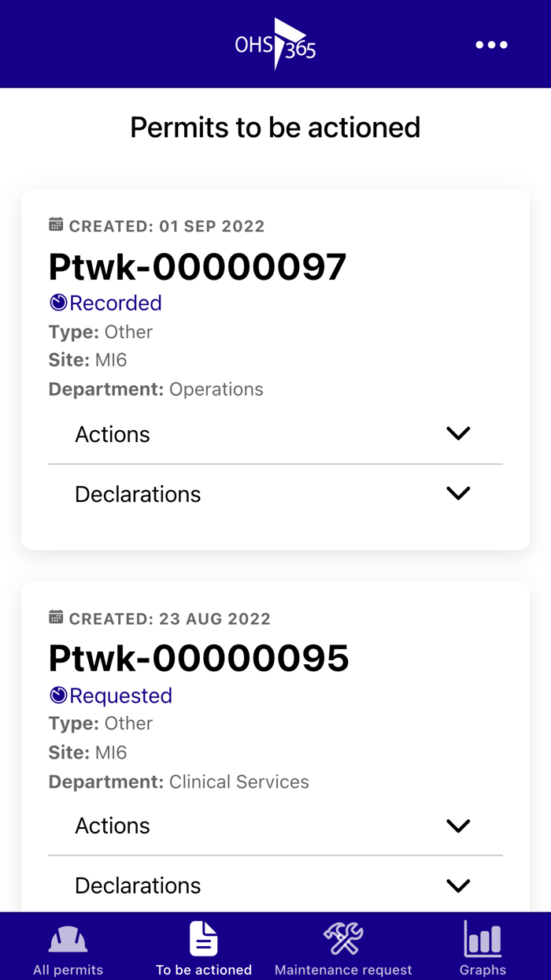This screenshot has width=551, height=980.
Task: Tap the bar chart Graphs icon
Action: pyautogui.click(x=483, y=938)
